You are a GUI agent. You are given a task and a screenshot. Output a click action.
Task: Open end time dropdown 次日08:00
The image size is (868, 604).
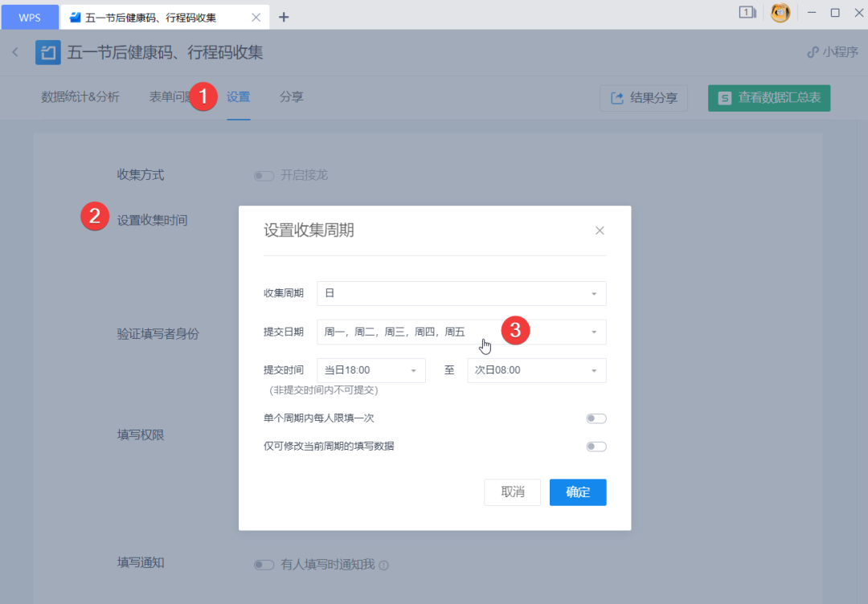[x=536, y=370]
